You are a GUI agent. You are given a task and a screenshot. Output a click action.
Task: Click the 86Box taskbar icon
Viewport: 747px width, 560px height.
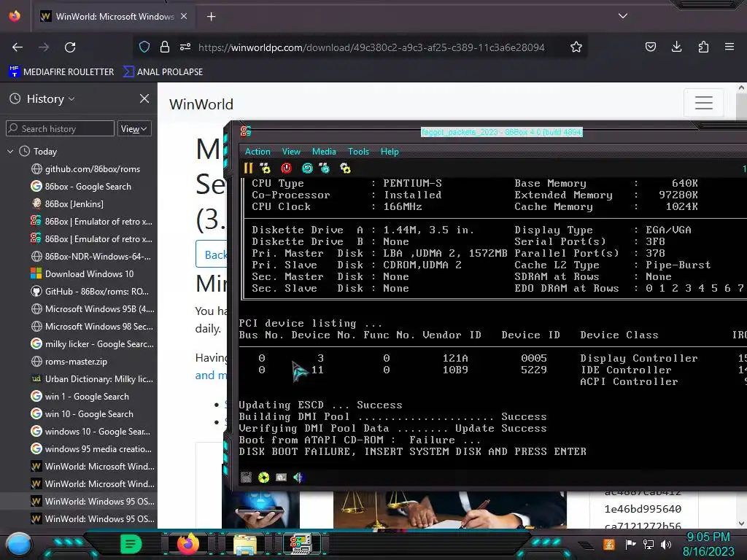pos(301,544)
